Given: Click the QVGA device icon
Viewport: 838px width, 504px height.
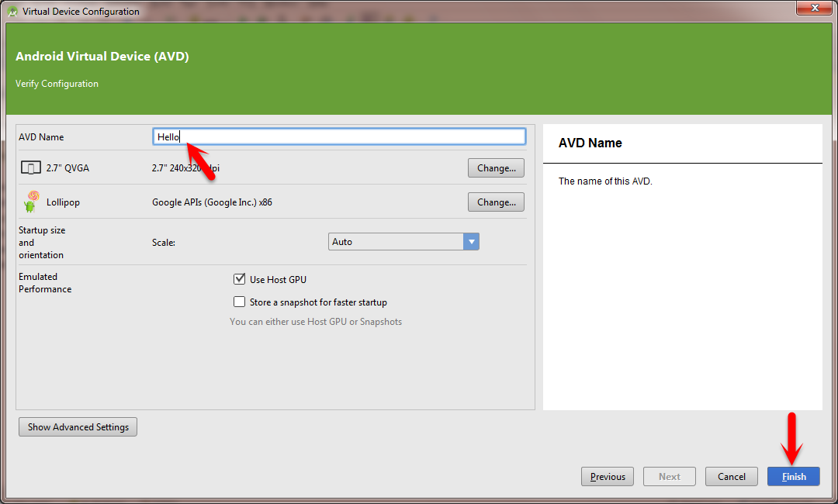Looking at the screenshot, I should click(30, 167).
